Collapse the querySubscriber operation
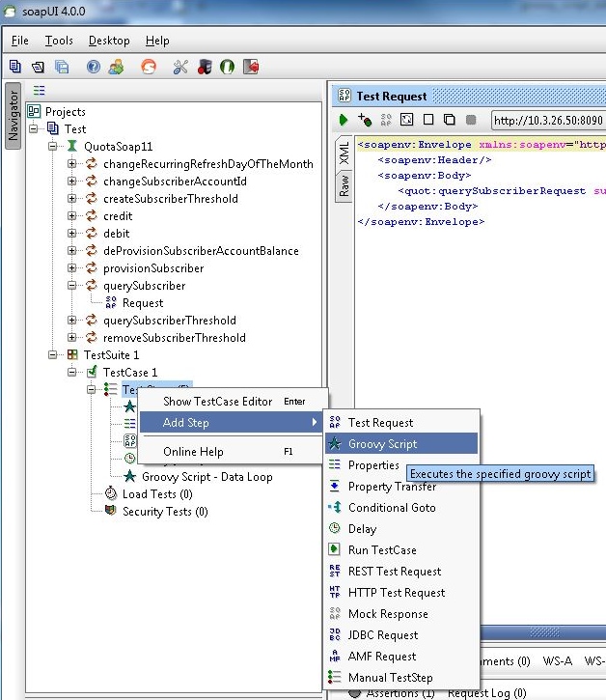The height and width of the screenshot is (700, 606). (71, 286)
